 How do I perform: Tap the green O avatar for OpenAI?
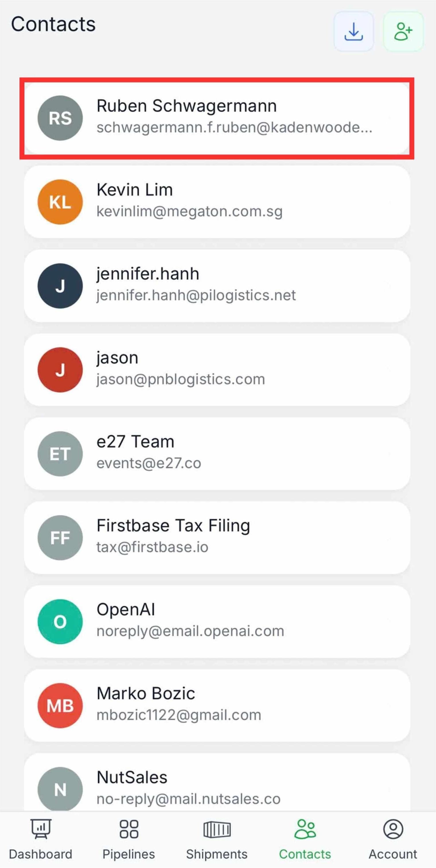click(x=60, y=621)
